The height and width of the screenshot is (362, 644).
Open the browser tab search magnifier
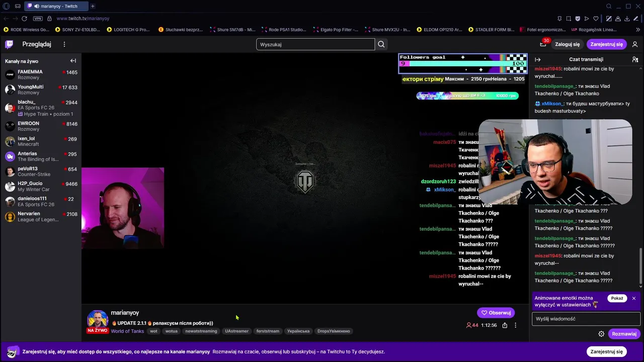tap(609, 6)
